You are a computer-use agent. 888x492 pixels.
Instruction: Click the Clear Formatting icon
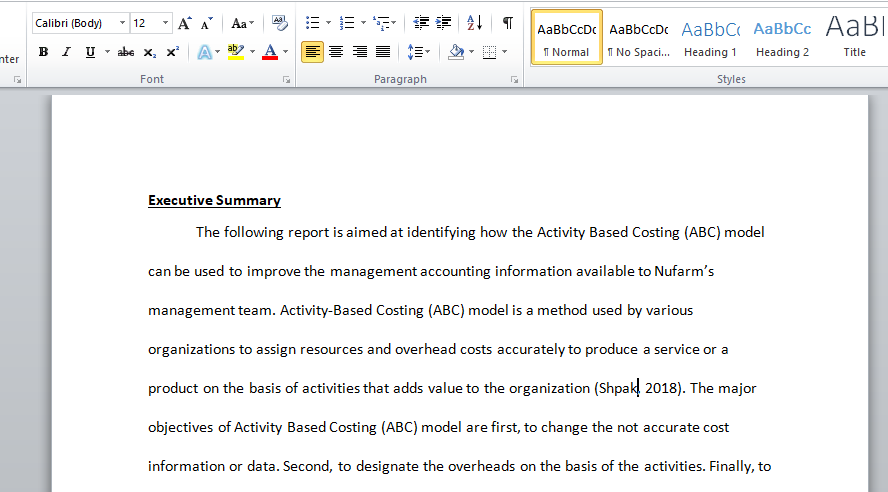click(279, 23)
